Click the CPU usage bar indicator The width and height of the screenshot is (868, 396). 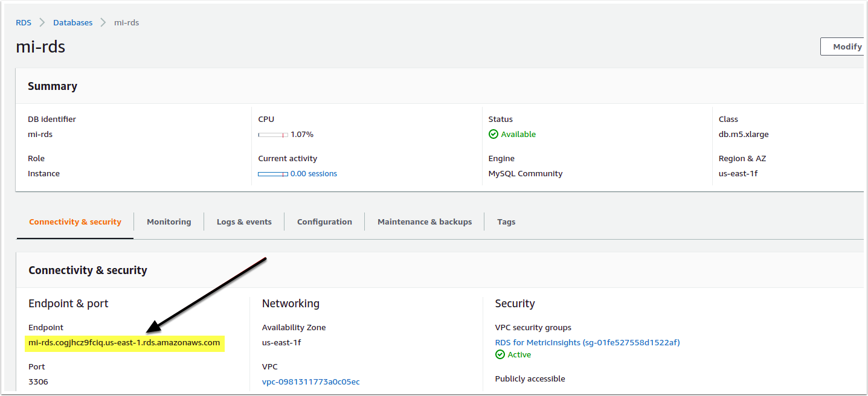pyautogui.click(x=272, y=135)
